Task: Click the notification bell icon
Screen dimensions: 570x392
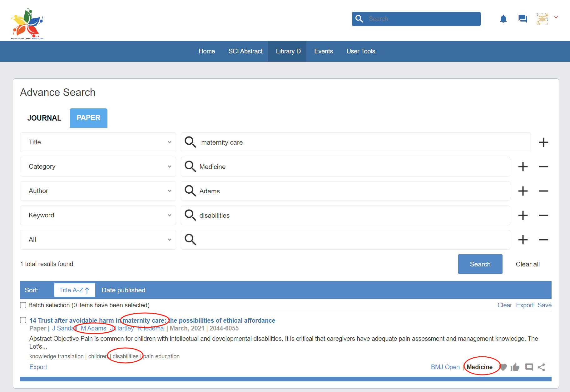Action: click(x=503, y=19)
